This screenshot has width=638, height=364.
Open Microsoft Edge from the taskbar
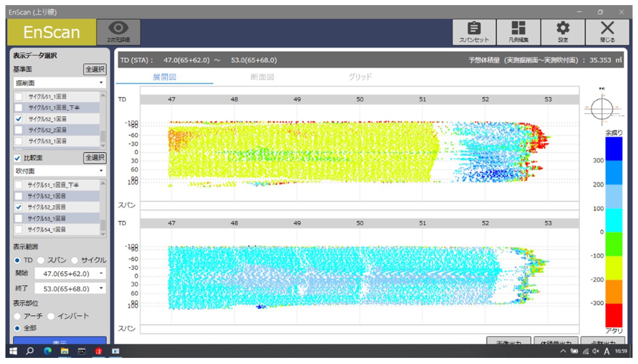pyautogui.click(x=47, y=351)
